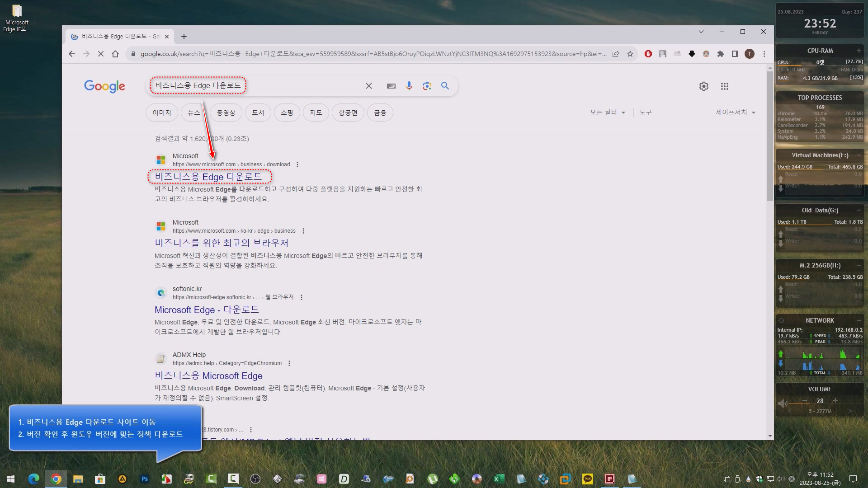Open the browser home page
Image resolution: width=868 pixels, height=488 pixels.
pos(115,54)
